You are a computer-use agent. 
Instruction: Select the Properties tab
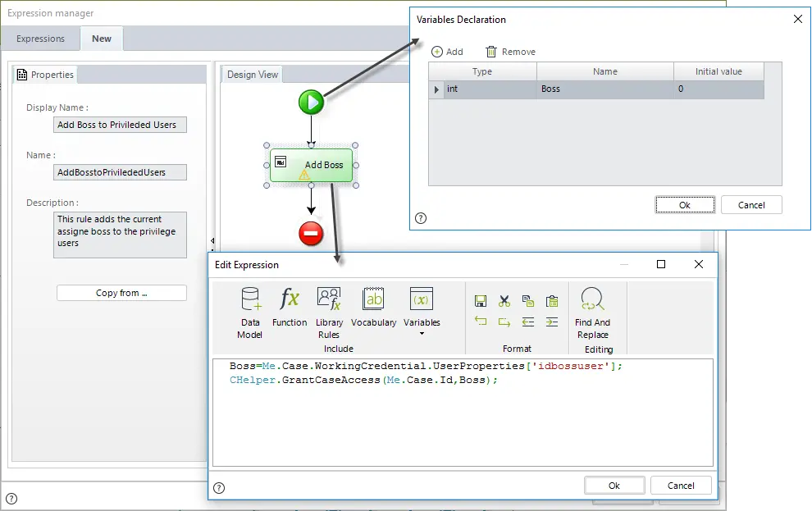pyautogui.click(x=45, y=75)
